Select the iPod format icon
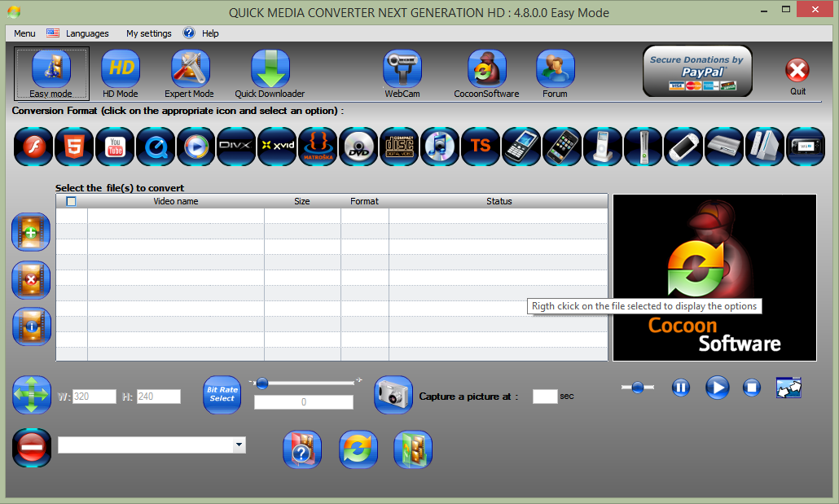The width and height of the screenshot is (839, 504). point(603,146)
